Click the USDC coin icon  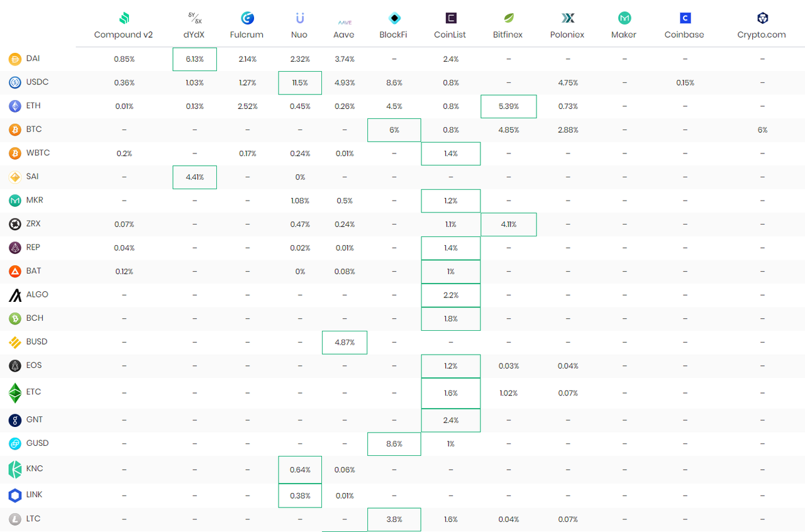[x=15, y=82]
